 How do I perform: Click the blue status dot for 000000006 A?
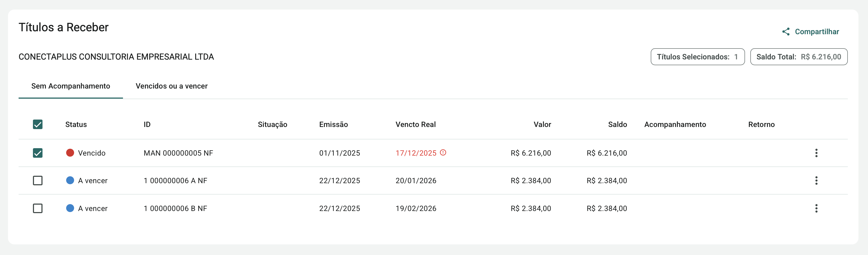coord(70,181)
